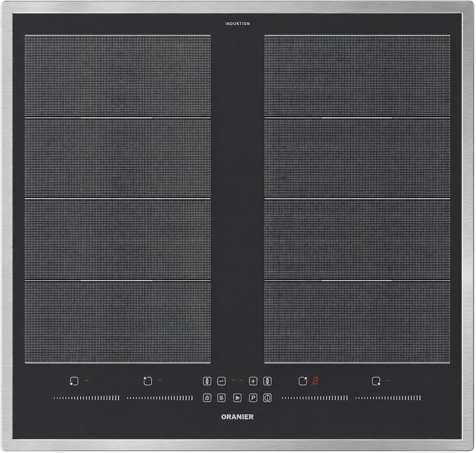Screen dimensions: 476x453
Task: Touch the second-from-left power slider
Action: [x=160, y=398]
